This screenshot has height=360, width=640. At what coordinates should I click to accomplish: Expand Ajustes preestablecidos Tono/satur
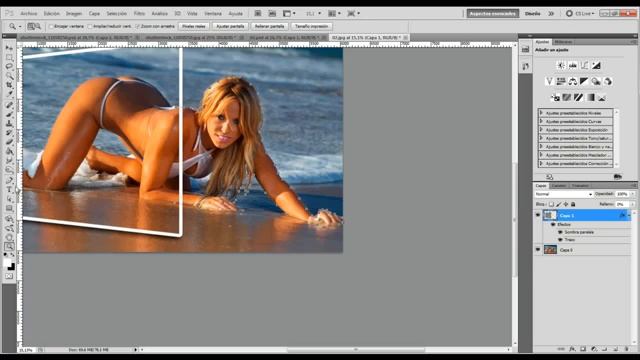click(x=542, y=138)
